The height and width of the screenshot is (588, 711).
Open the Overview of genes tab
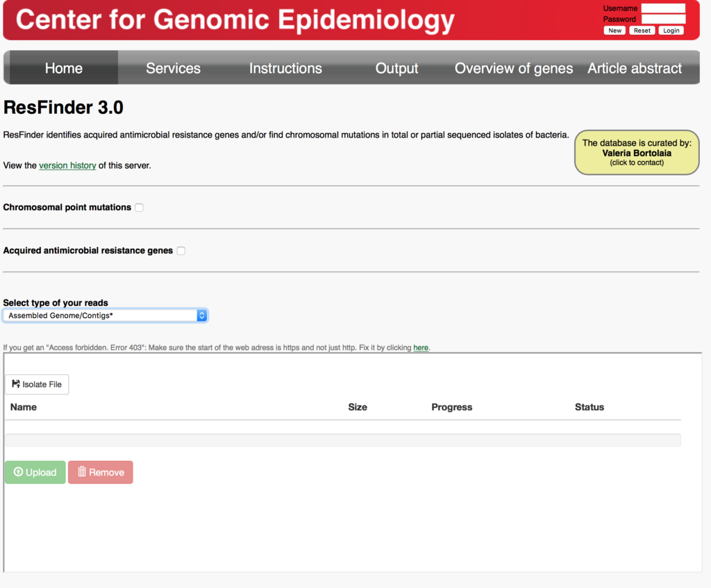513,67
